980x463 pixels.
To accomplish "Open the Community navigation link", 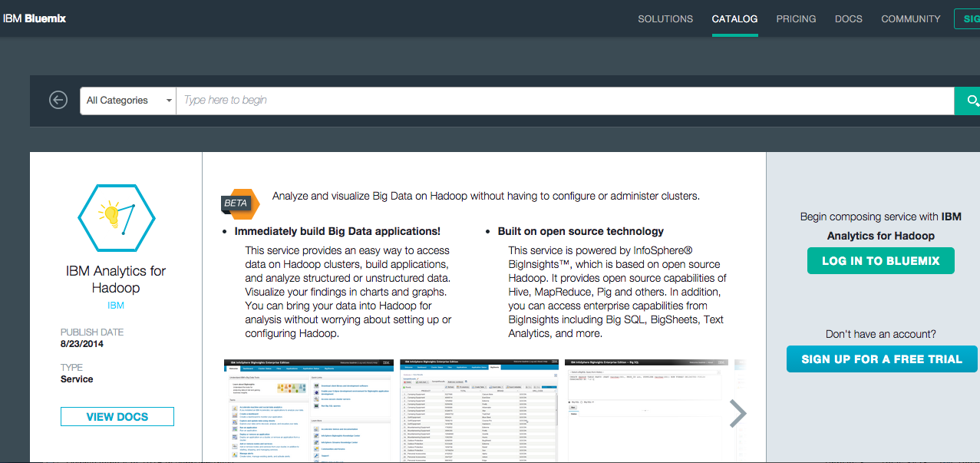I will pyautogui.click(x=910, y=18).
